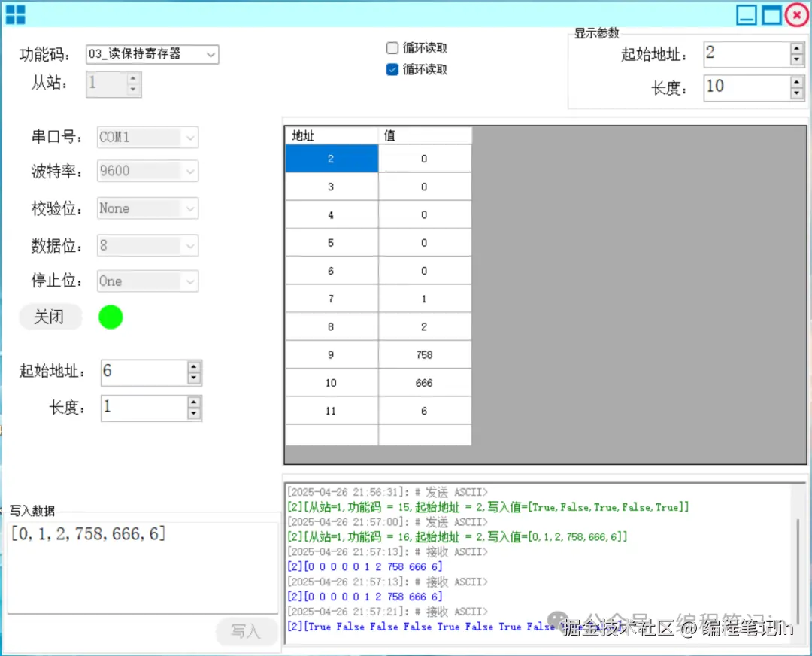Increase 显示参数 长度 with up arrow
The height and width of the screenshot is (656, 812).
pyautogui.click(x=796, y=82)
